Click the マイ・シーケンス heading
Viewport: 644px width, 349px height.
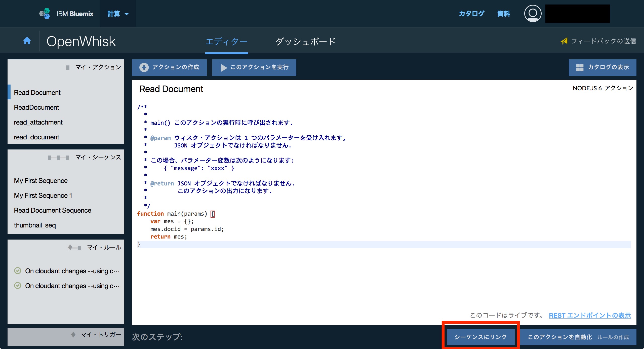pyautogui.click(x=98, y=157)
